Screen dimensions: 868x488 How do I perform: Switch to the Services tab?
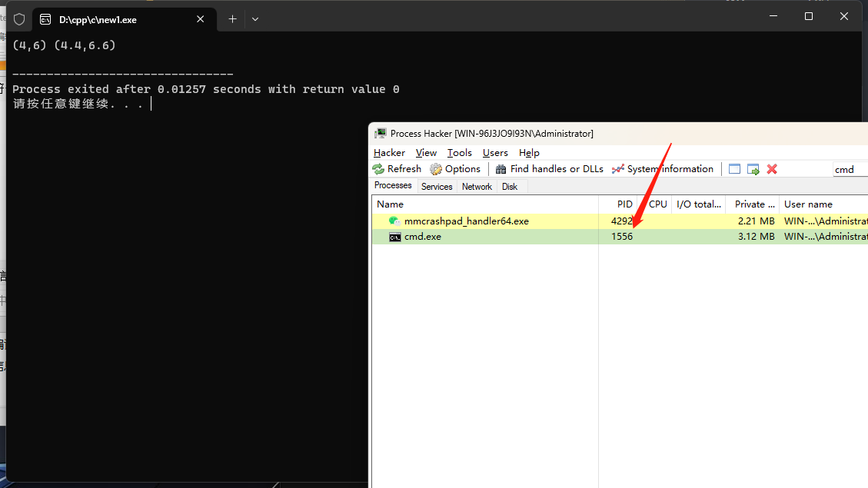[x=437, y=187]
